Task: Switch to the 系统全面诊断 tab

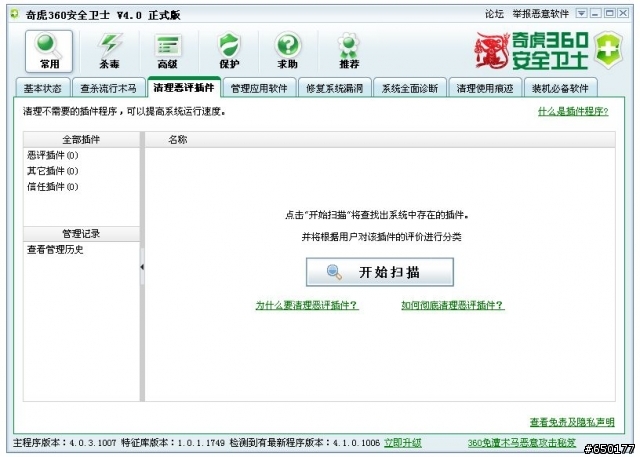Action: pyautogui.click(x=410, y=88)
